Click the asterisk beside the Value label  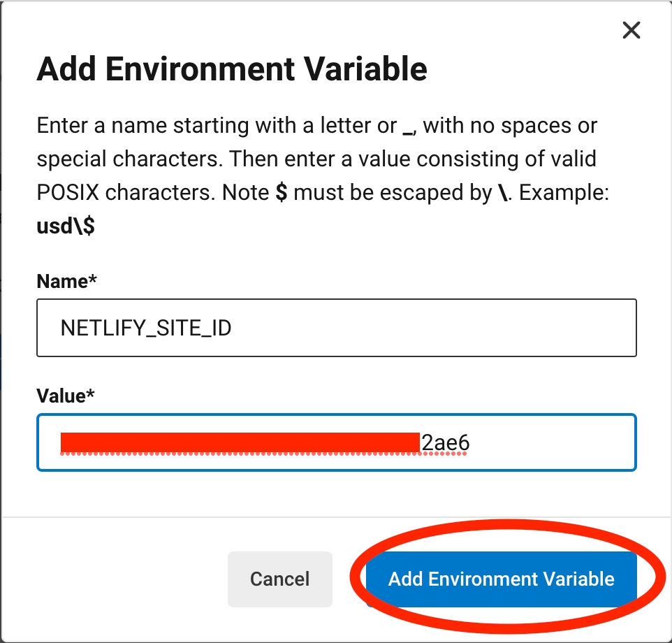tap(90, 395)
